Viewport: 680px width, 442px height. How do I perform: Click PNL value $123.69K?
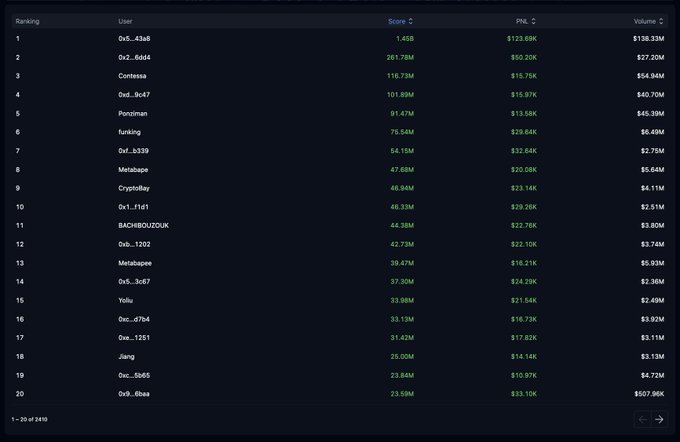point(522,39)
